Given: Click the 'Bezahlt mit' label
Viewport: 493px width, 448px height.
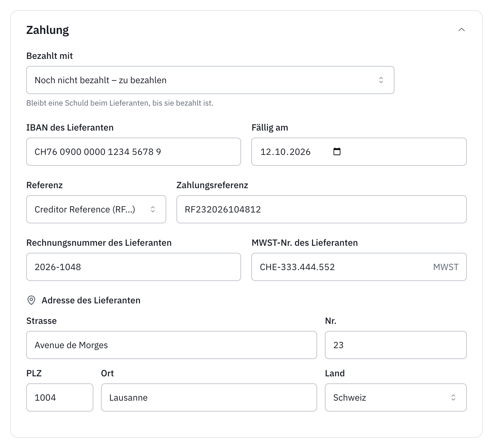Looking at the screenshot, I should point(50,56).
